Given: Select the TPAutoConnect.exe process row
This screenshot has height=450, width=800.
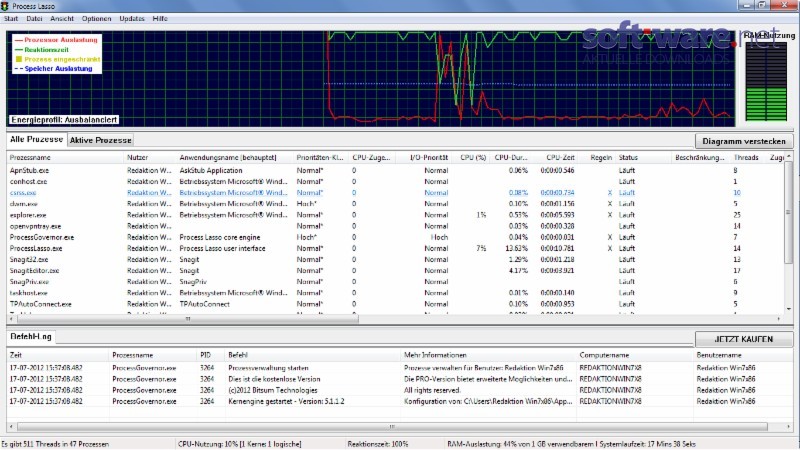Looking at the screenshot, I should point(395,304).
